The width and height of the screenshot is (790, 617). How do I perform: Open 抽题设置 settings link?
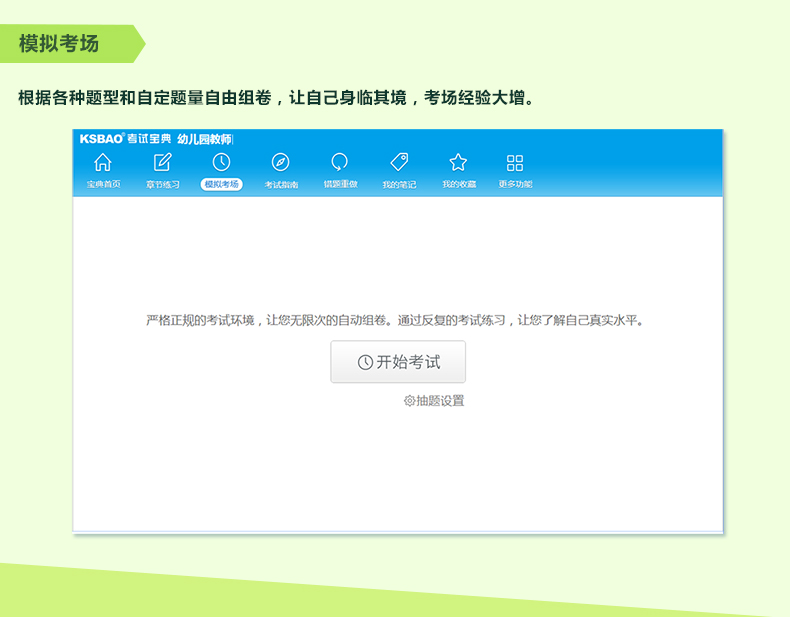coord(434,401)
